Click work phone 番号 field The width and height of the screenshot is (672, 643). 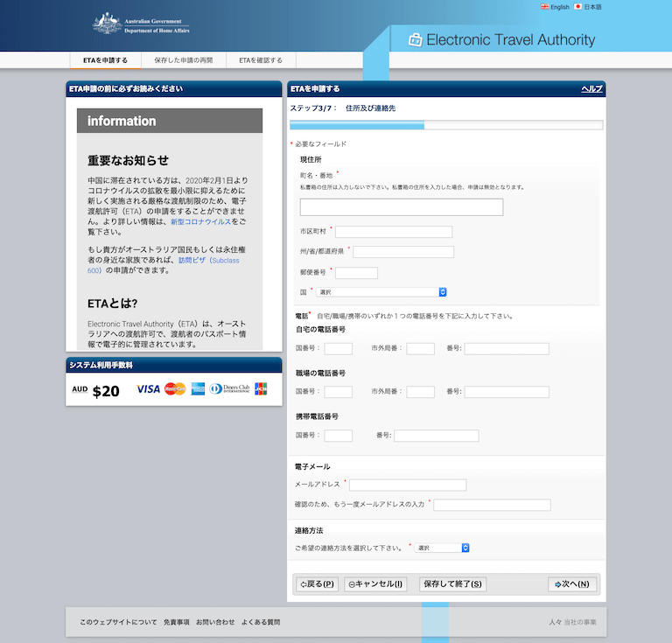[507, 392]
